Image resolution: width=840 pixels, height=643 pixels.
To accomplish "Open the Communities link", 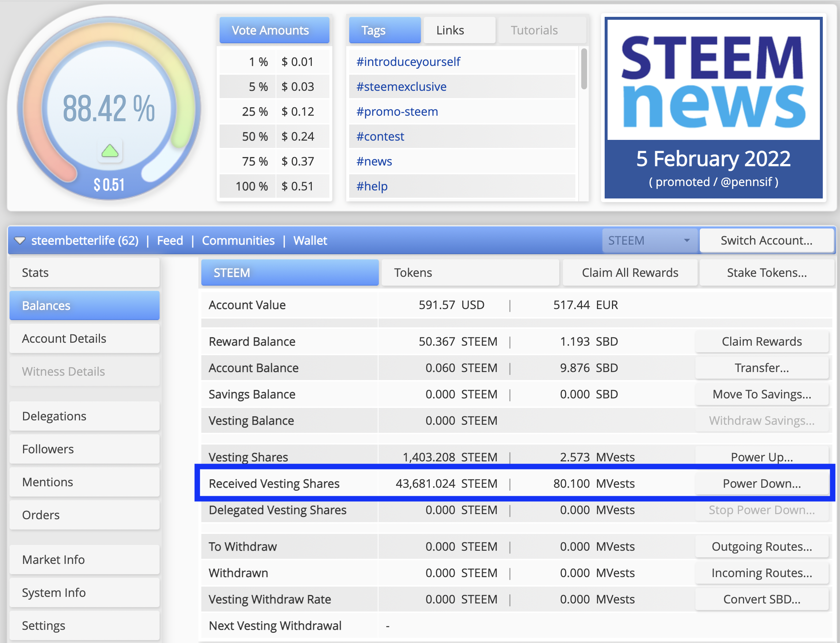I will (x=238, y=240).
